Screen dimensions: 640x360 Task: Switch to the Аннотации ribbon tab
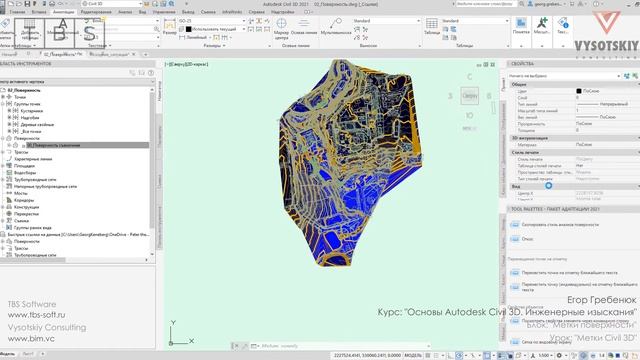(64, 12)
